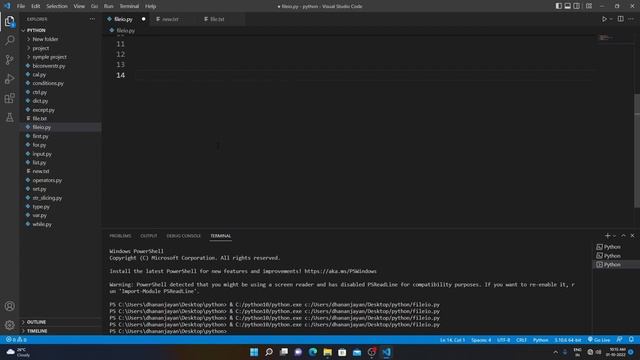Open except.py in the explorer

pos(60,110)
